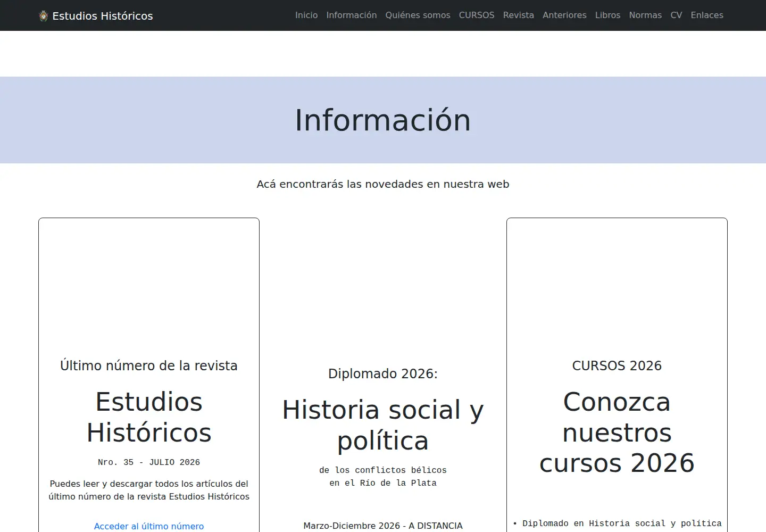Viewport: 766px width, 532px height.
Task: Click the 'Puedes leer y descargar' description
Action: (149, 490)
